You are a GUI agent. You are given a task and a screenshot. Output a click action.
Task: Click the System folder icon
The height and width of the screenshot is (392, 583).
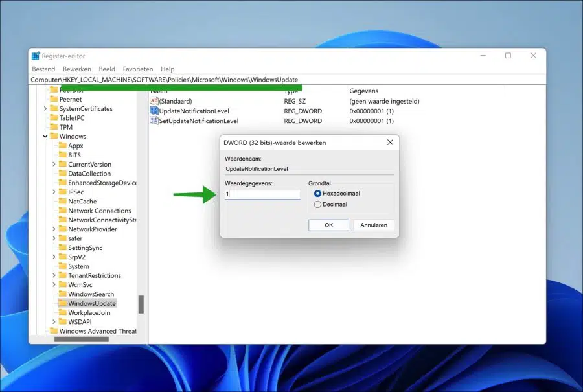pos(62,266)
